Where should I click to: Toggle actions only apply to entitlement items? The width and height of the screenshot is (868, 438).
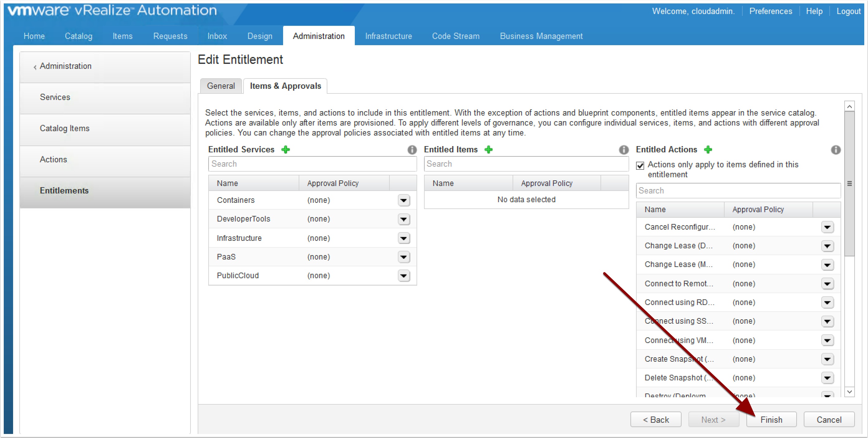pos(640,165)
